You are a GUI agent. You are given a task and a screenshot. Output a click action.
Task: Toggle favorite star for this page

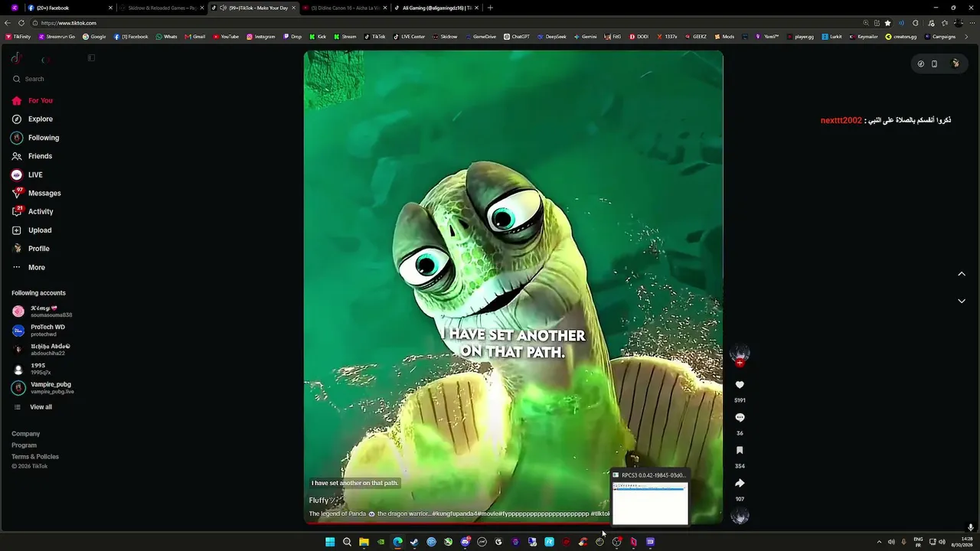[887, 23]
